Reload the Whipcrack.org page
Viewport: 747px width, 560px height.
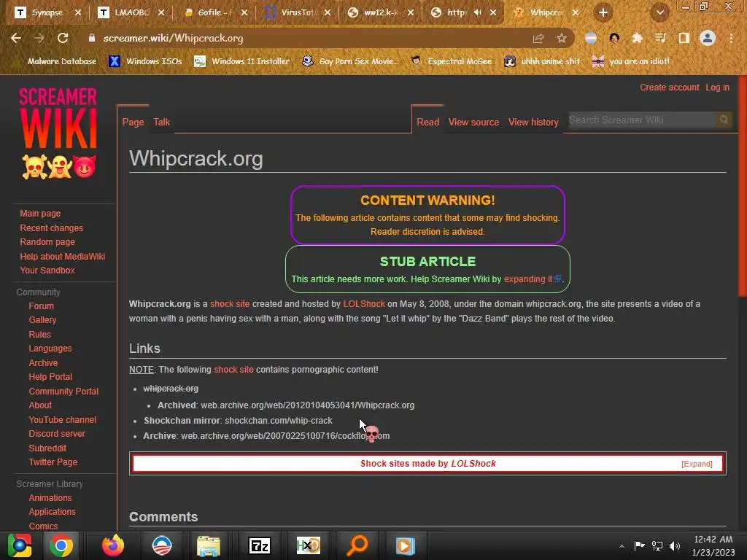coord(63,38)
